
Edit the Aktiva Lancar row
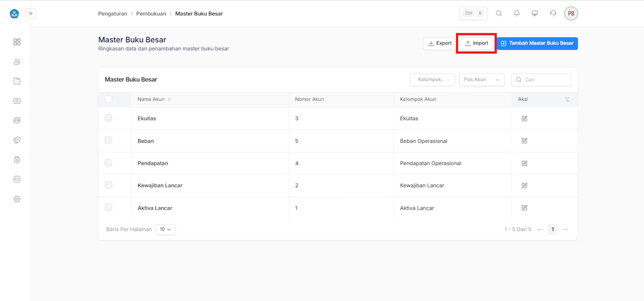point(524,208)
